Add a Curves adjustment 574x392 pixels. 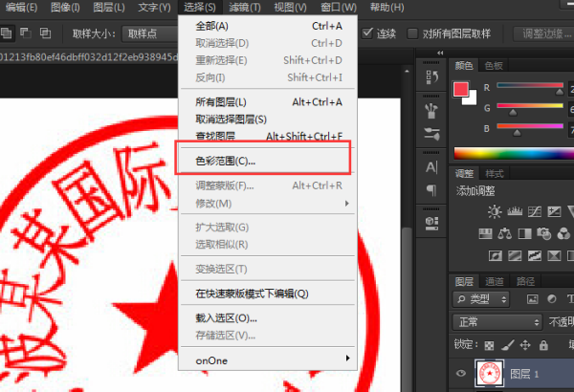click(535, 211)
